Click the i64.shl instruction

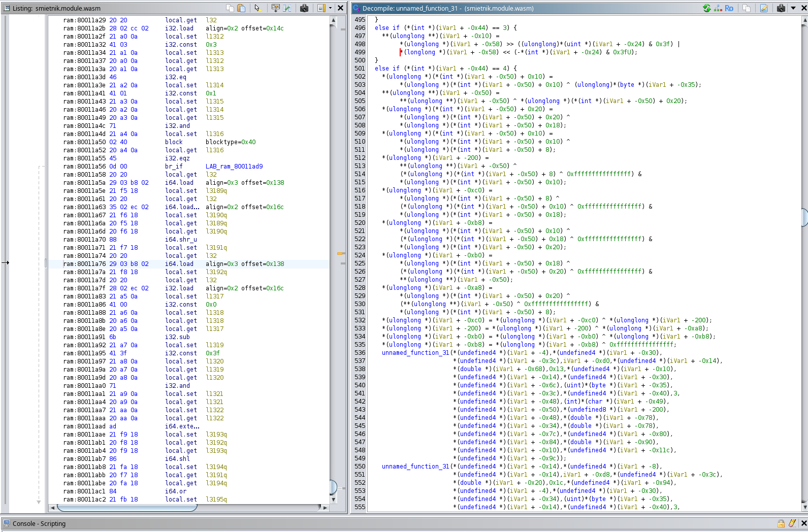pos(177,459)
